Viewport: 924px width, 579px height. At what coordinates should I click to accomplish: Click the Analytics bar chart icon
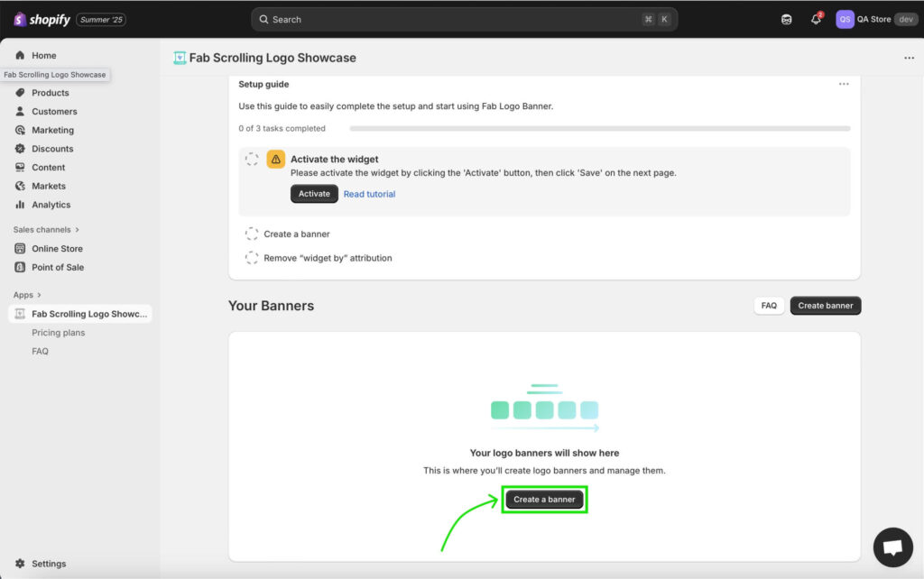click(x=20, y=205)
